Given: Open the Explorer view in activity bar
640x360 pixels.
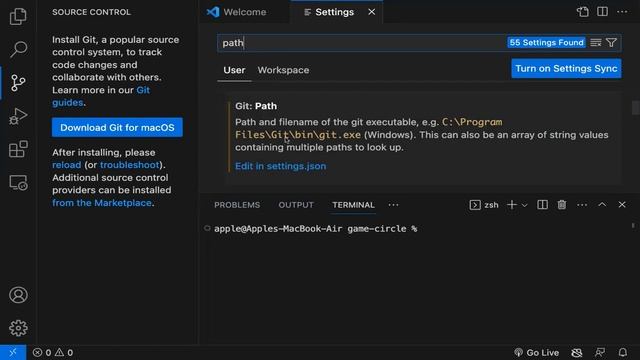Looking at the screenshot, I should [x=18, y=16].
